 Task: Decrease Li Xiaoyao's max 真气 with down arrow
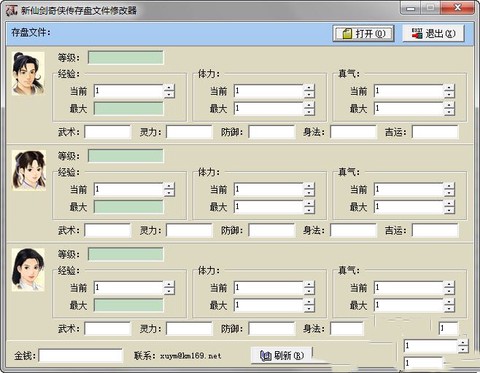(x=449, y=112)
